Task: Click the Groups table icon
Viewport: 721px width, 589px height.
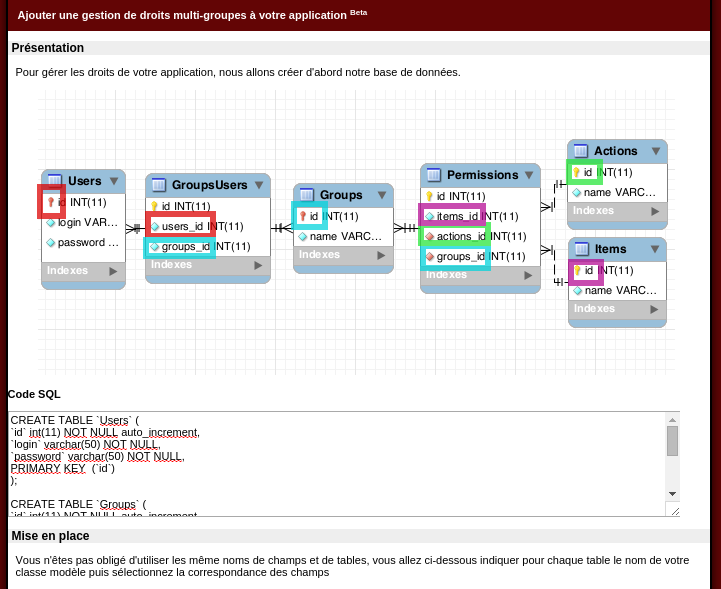Action: (307, 194)
